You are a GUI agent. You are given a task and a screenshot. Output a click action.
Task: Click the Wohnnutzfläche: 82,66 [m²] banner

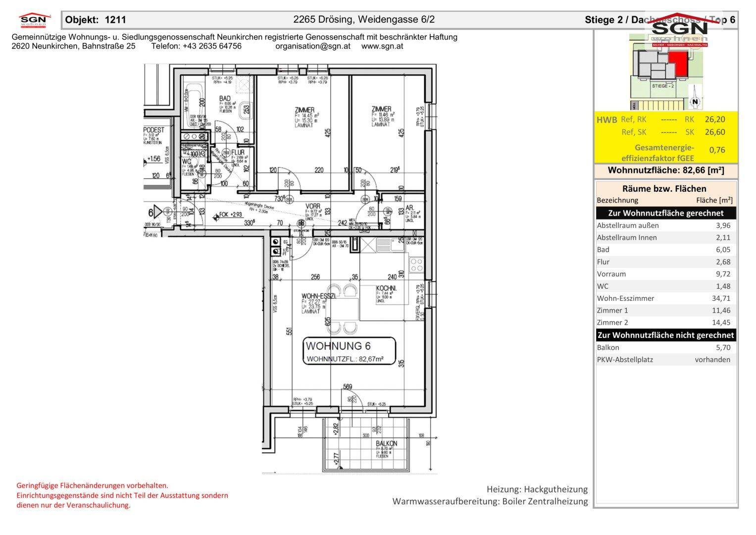pyautogui.click(x=666, y=170)
